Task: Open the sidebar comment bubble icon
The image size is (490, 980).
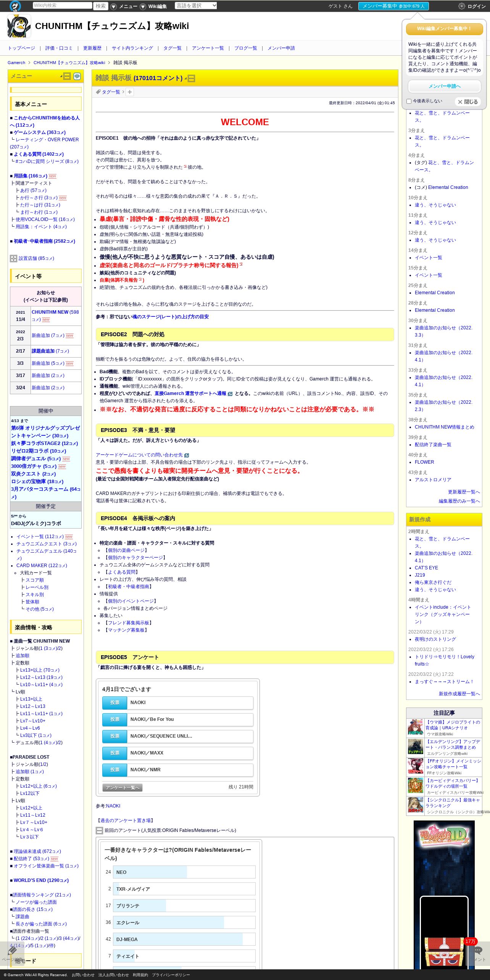Action: click(77, 76)
